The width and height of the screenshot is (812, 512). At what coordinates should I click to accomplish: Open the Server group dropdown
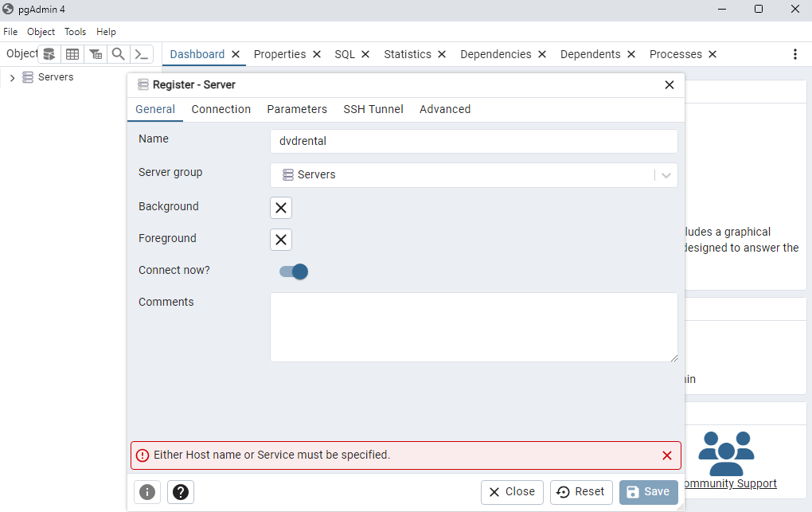(666, 175)
